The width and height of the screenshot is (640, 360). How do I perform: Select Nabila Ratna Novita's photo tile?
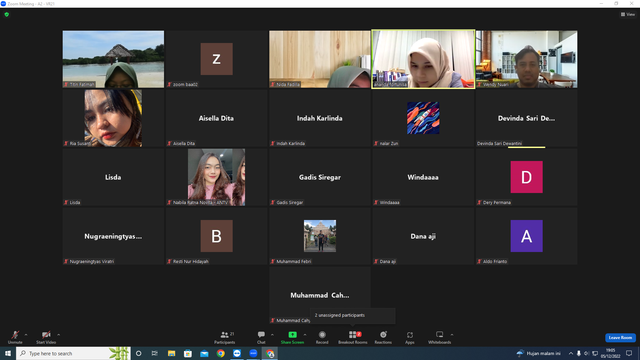coord(216,177)
